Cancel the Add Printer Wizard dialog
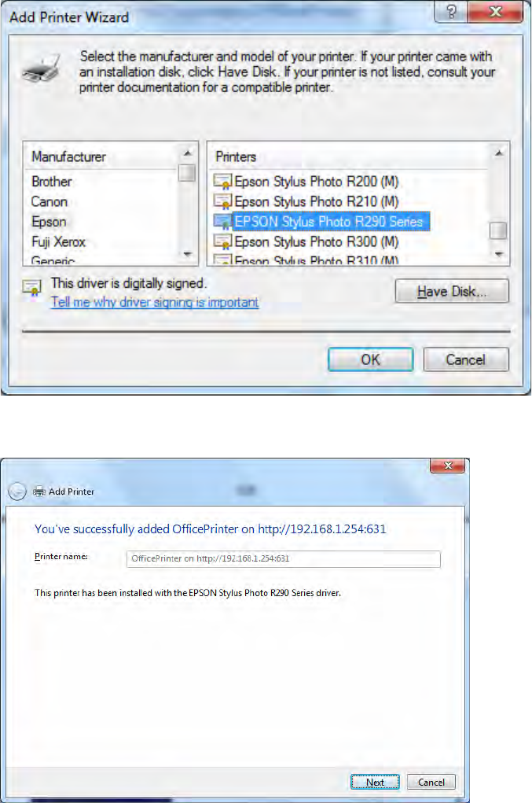The image size is (532, 803). point(465,359)
